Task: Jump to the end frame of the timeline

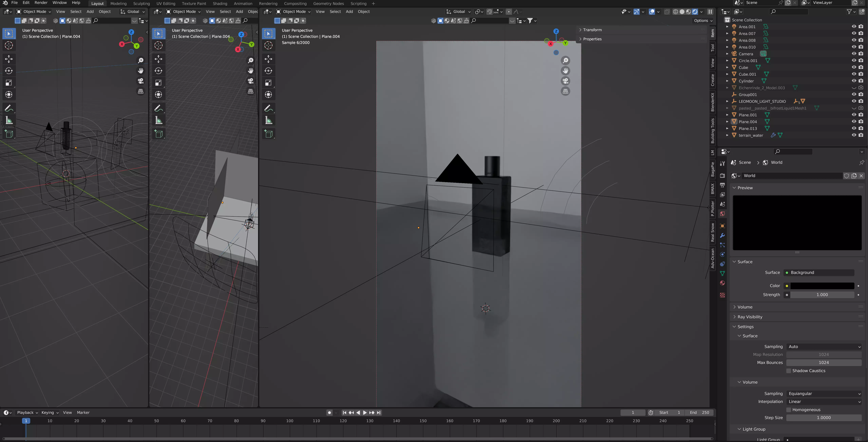Action: tap(379, 413)
